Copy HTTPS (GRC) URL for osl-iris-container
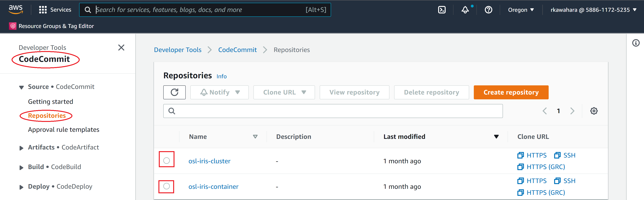Viewport: 644px width, 200px height. [541, 193]
